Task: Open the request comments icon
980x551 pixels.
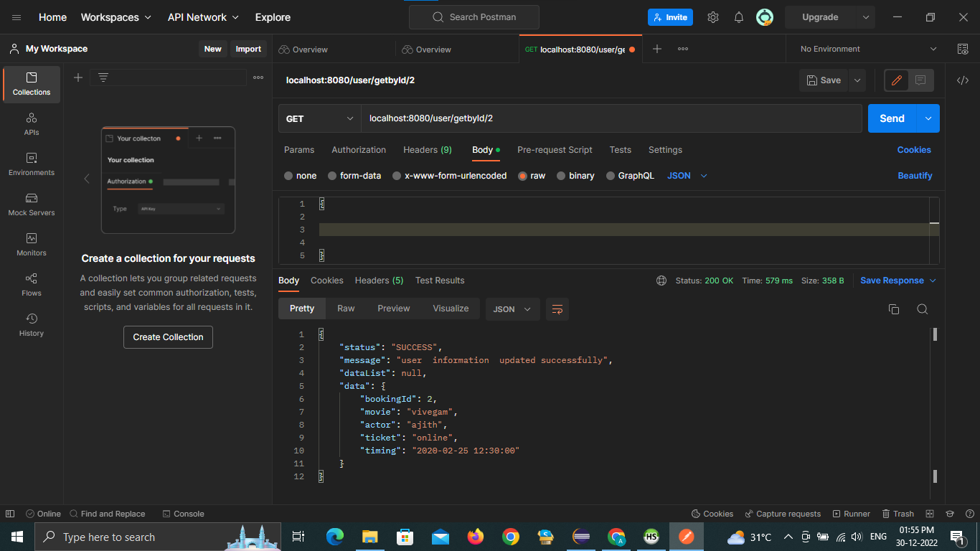Action: tap(920, 80)
